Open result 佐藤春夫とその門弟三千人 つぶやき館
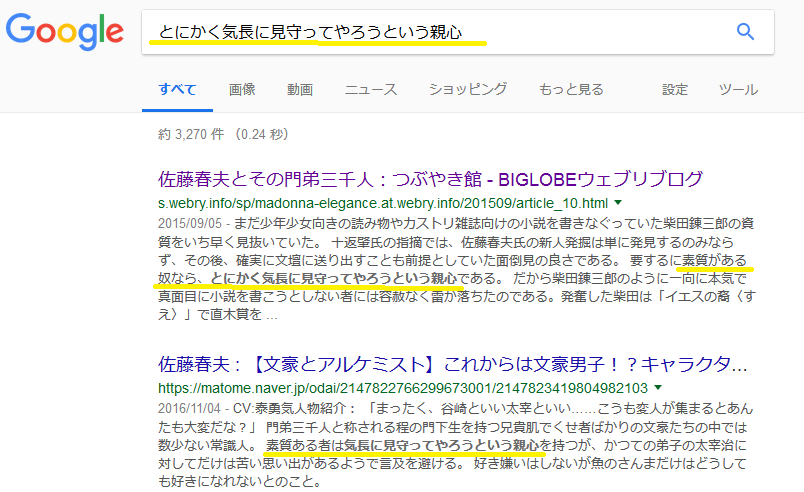804x492 pixels. point(430,179)
